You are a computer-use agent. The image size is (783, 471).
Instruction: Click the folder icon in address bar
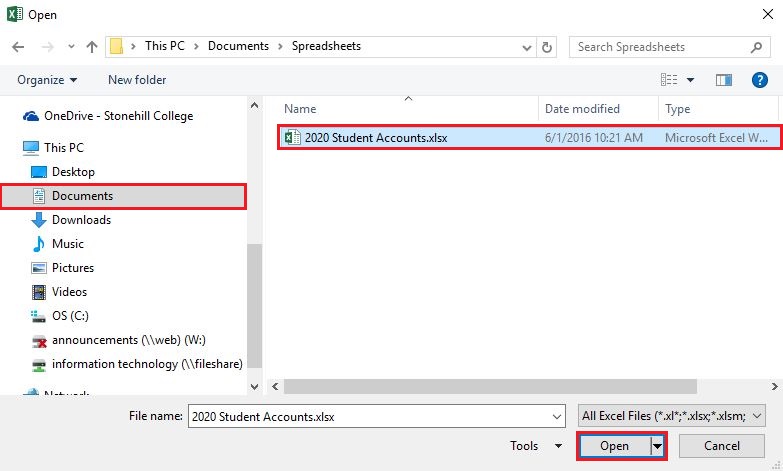116,46
